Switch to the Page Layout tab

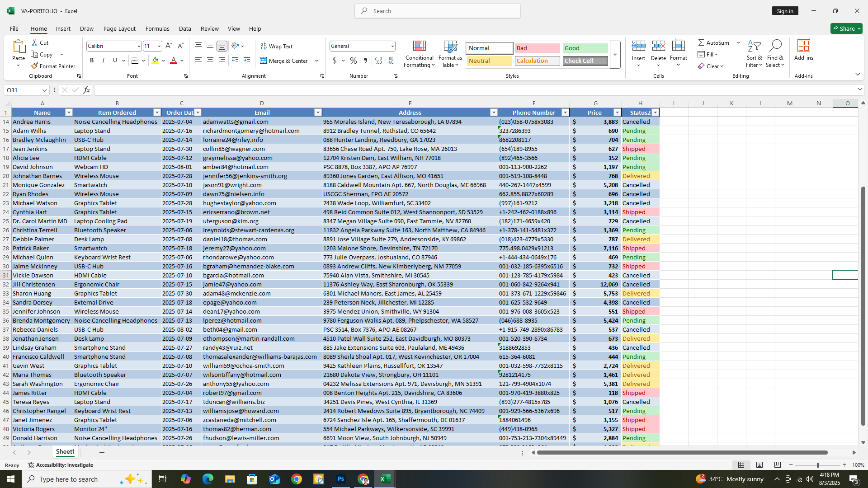coord(119,28)
